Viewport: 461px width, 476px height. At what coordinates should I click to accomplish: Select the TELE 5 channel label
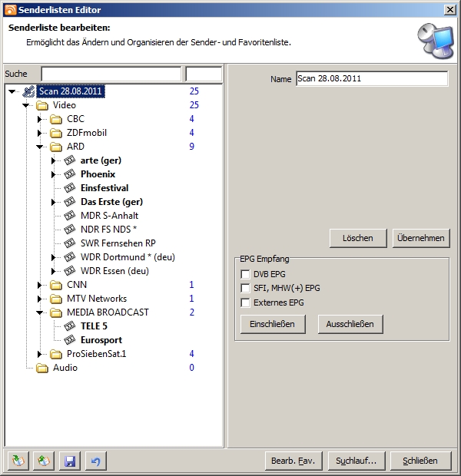94,326
